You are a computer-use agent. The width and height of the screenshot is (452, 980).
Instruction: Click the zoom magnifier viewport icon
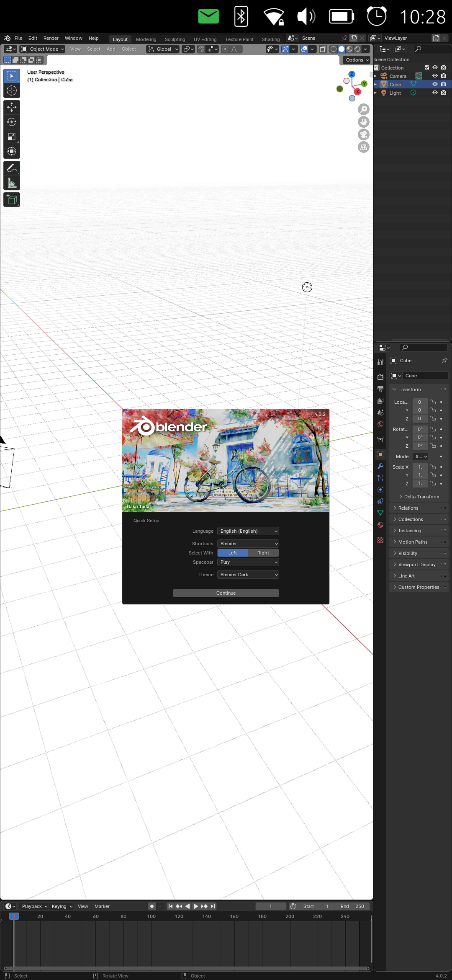(364, 109)
